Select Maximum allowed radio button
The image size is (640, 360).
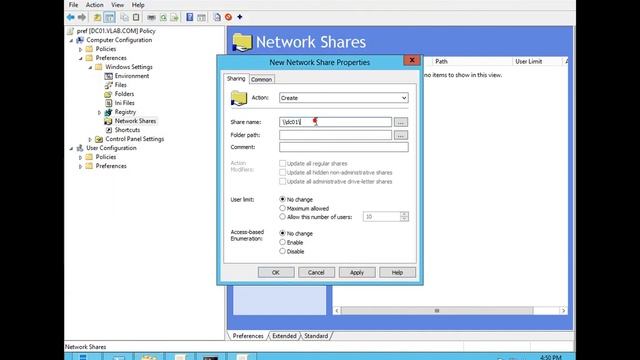[x=282, y=208]
